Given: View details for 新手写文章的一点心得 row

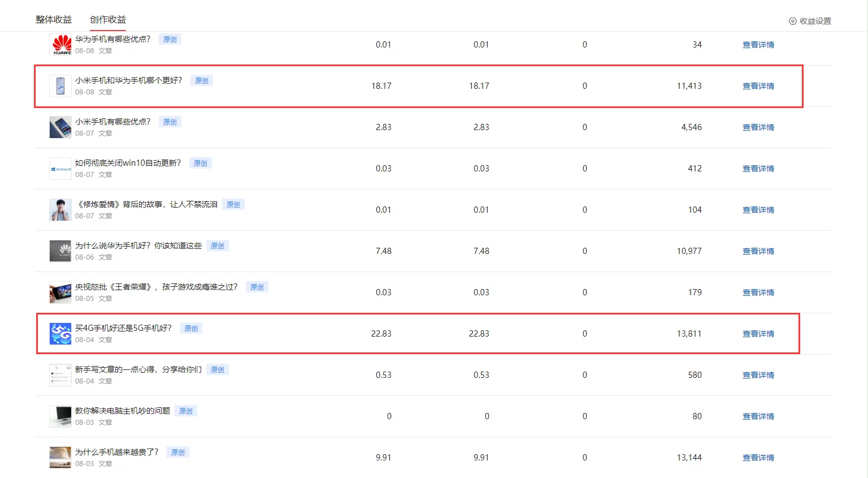Looking at the screenshot, I should click(x=758, y=375).
